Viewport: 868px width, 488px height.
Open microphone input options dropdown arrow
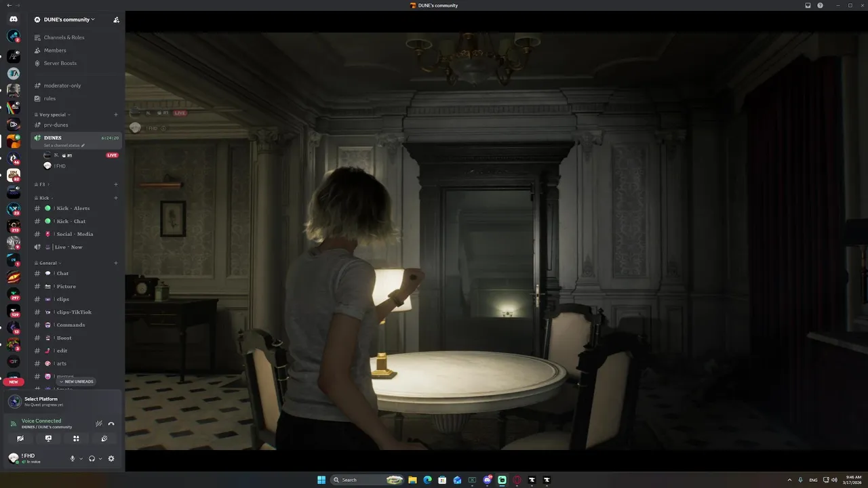[x=81, y=459]
